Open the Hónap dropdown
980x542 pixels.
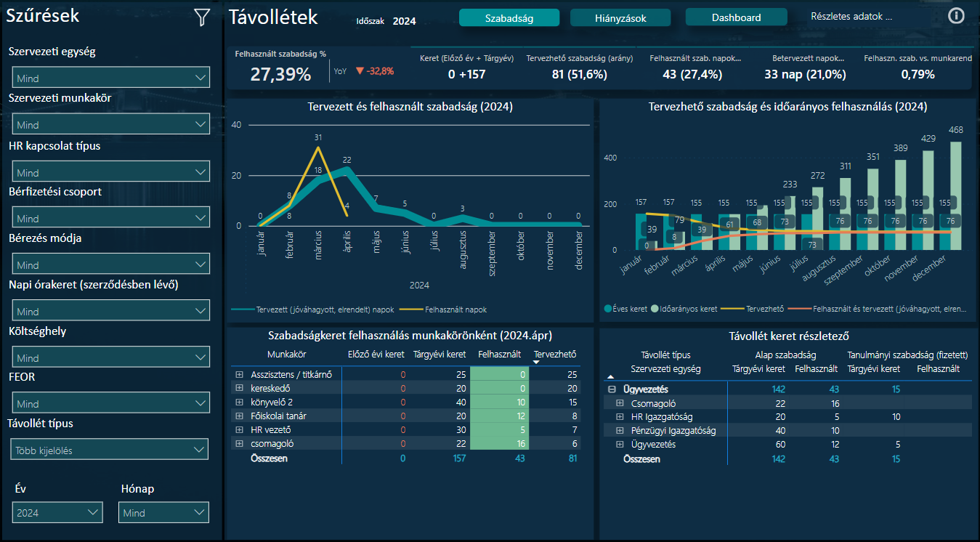pos(163,513)
